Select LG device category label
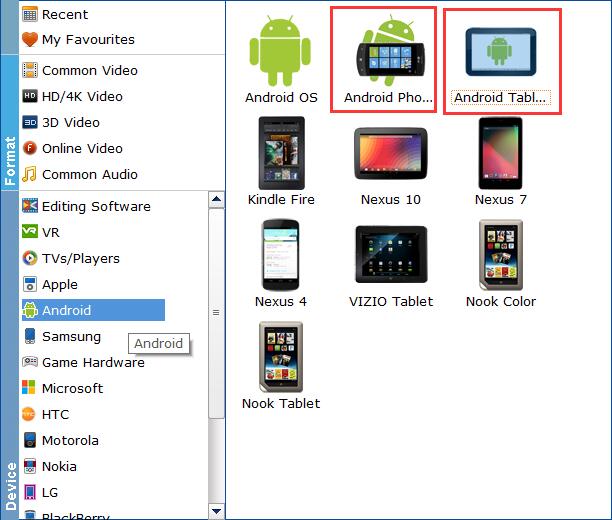 coord(50,492)
